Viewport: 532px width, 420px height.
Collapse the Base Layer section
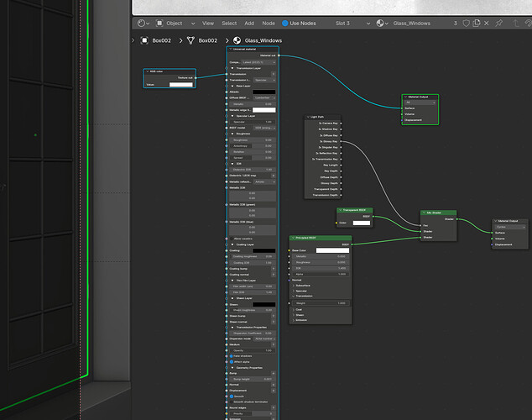pyautogui.click(x=232, y=86)
